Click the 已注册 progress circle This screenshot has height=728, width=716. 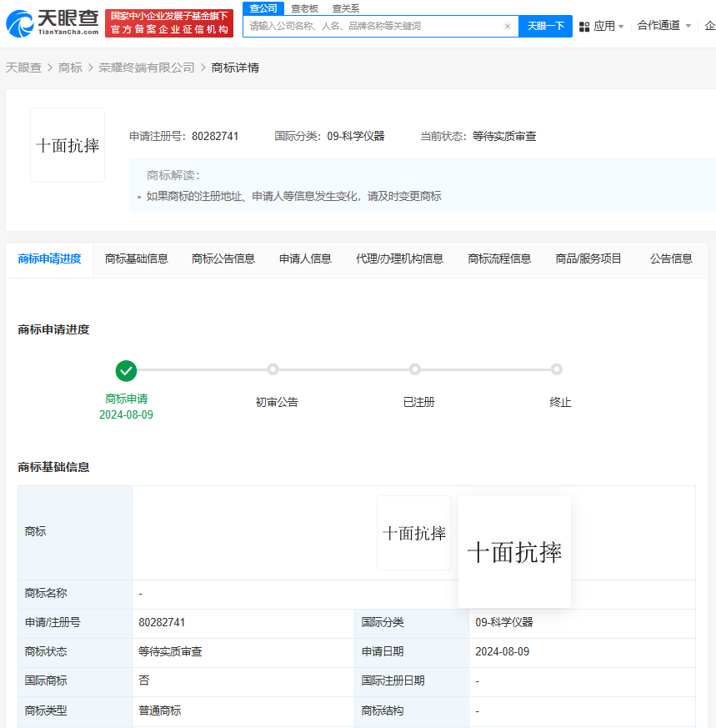click(x=415, y=369)
